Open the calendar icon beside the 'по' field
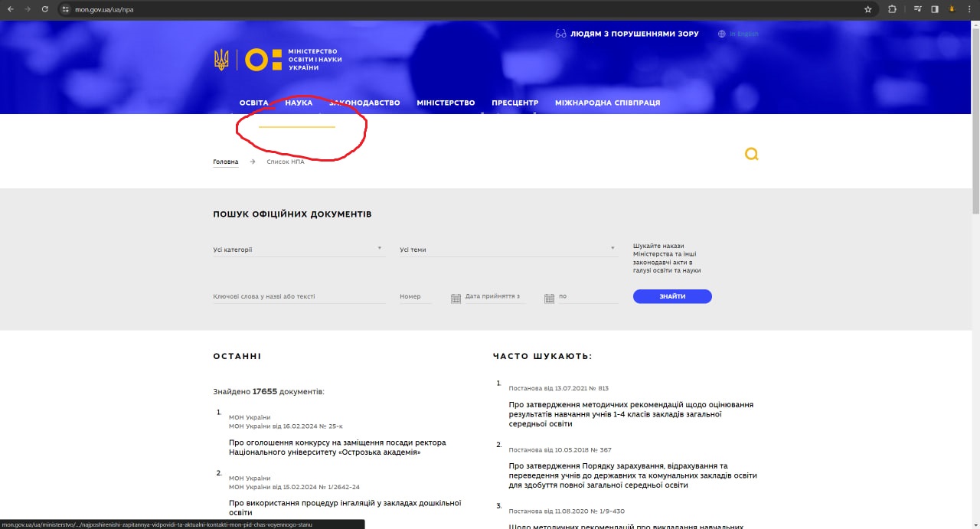 [x=549, y=298]
